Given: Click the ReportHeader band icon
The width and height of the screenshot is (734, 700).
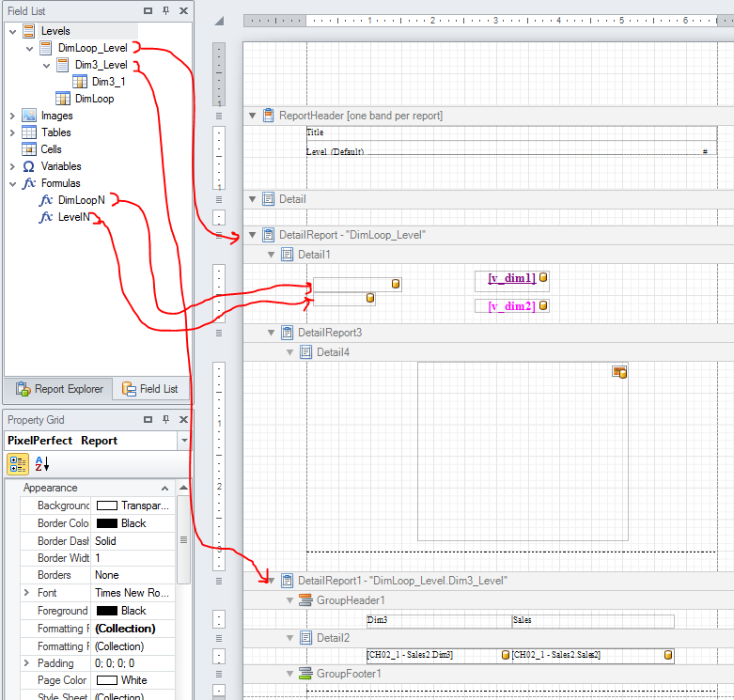Looking at the screenshot, I should click(268, 116).
